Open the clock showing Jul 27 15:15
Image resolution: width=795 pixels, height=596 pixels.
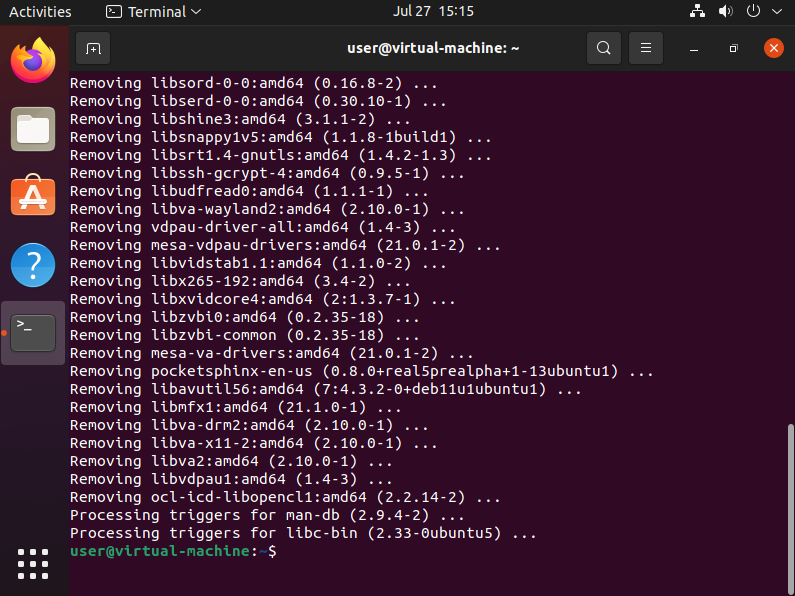pyautogui.click(x=435, y=12)
